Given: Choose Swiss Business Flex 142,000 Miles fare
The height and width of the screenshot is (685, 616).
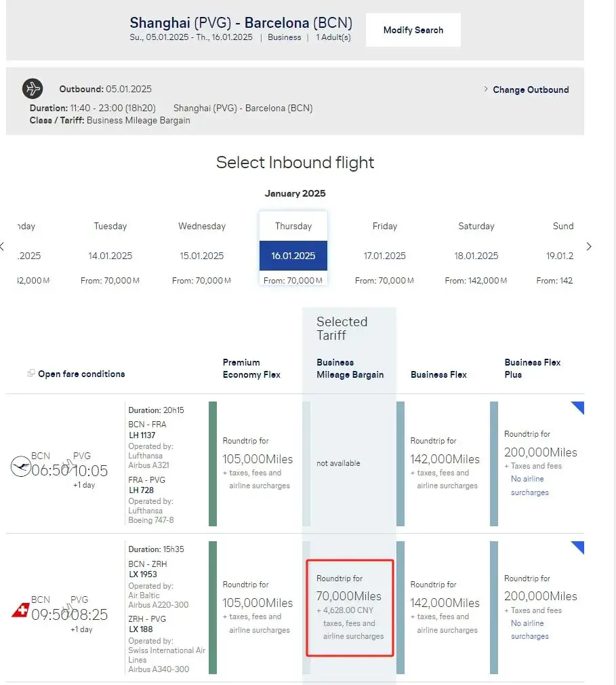Looking at the screenshot, I should [x=445, y=607].
